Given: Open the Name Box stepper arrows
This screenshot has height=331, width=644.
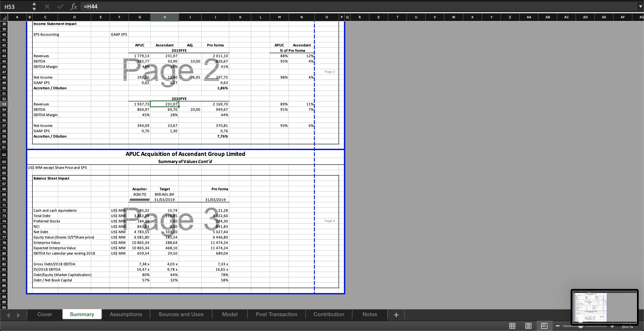Looking at the screenshot, I should pyautogui.click(x=34, y=6).
